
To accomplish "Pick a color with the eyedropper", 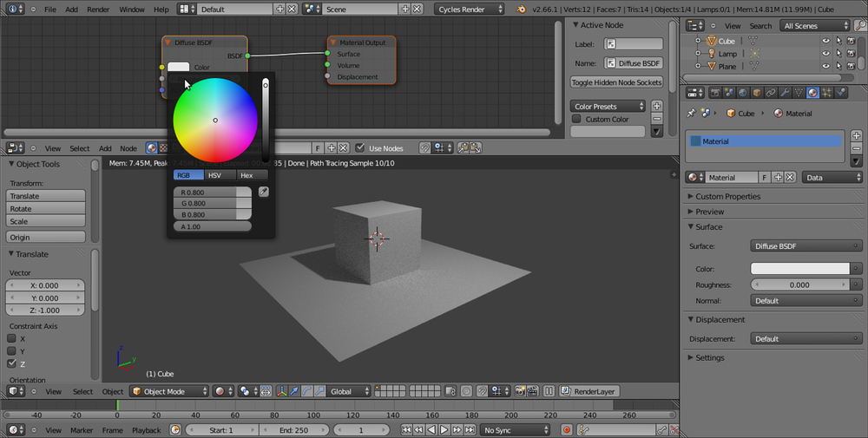I will [x=264, y=192].
